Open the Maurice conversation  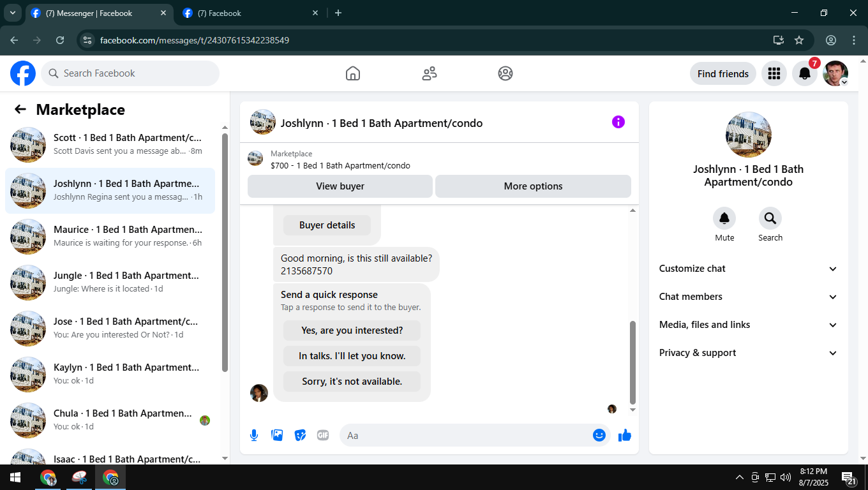pyautogui.click(x=110, y=237)
